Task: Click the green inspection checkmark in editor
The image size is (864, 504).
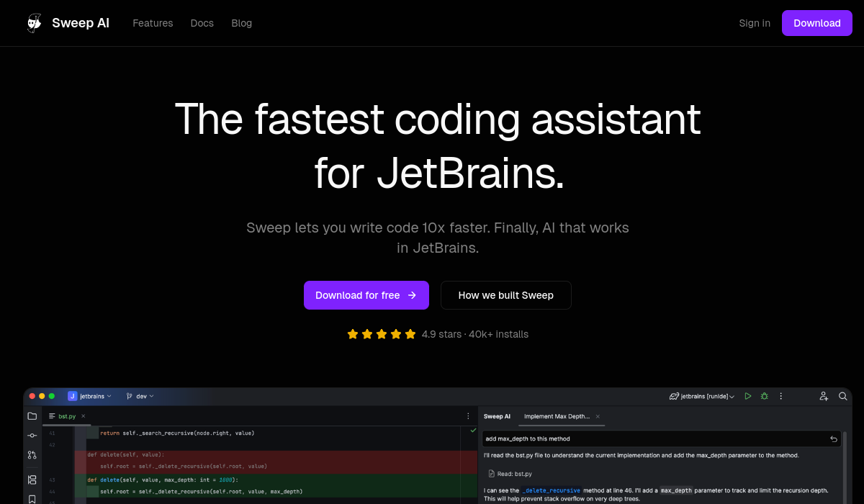Action: (473, 430)
